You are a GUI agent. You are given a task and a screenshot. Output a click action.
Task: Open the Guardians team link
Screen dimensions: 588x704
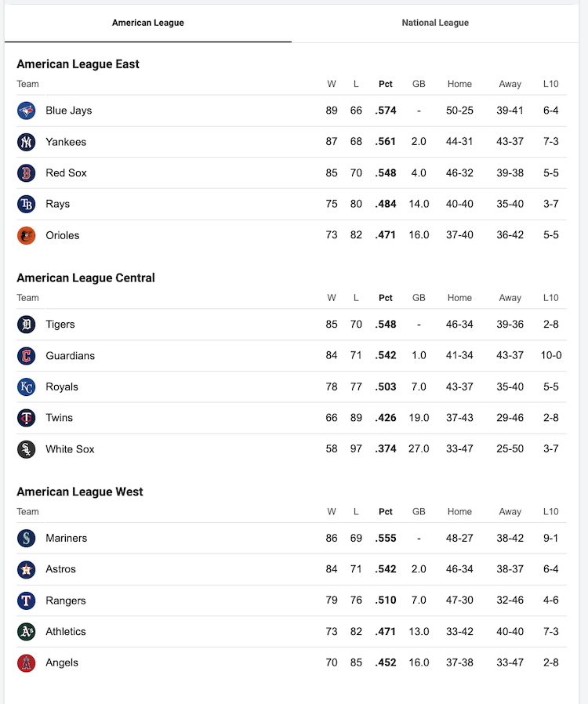(70, 356)
